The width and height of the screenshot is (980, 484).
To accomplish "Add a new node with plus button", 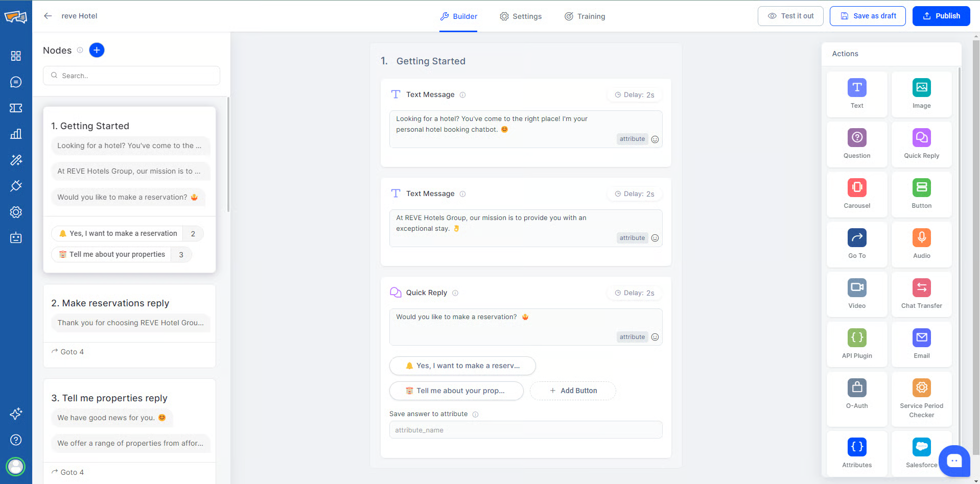I will point(97,50).
